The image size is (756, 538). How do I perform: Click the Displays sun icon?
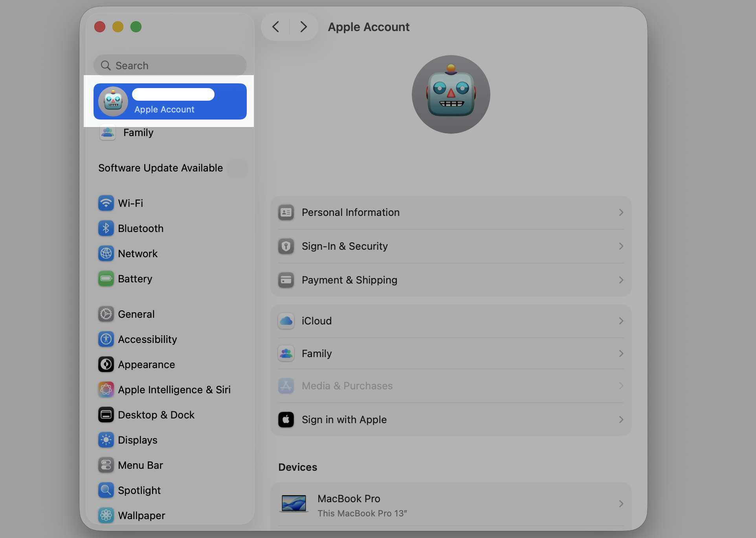[106, 440]
